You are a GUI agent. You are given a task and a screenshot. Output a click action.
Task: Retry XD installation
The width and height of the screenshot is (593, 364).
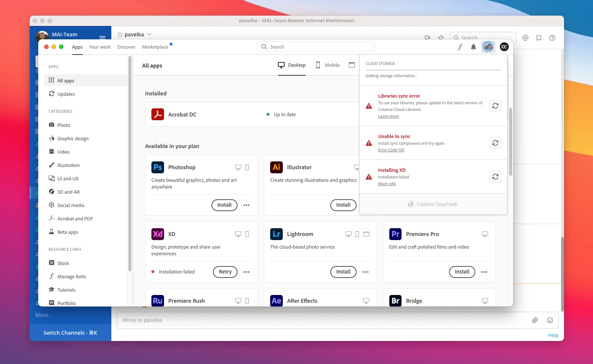(x=225, y=272)
